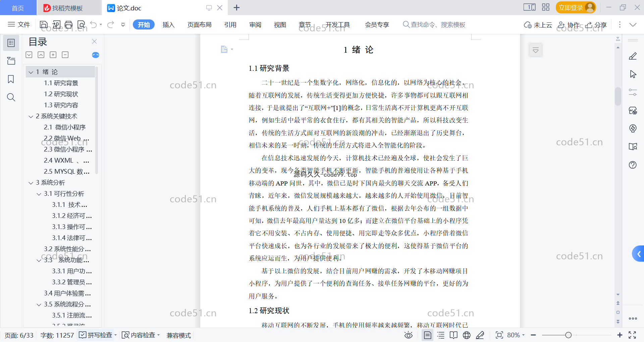644x342 pixels.
Task: Click the paragraph layout icon beside heading
Action: click(x=224, y=50)
